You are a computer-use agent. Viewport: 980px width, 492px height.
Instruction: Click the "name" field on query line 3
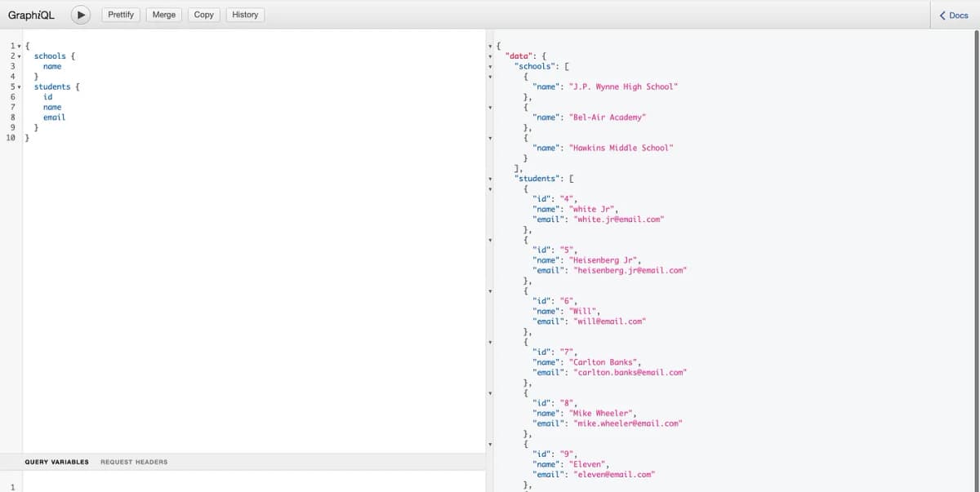click(52, 66)
